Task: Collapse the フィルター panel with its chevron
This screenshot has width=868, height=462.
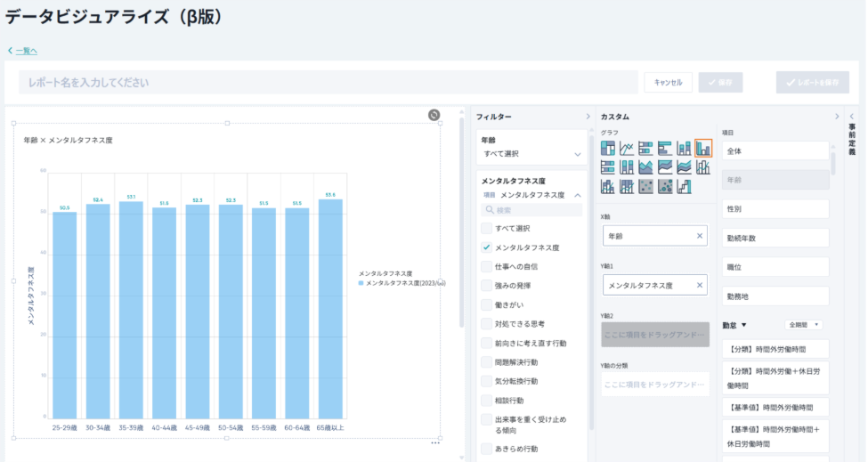Action: [x=588, y=117]
